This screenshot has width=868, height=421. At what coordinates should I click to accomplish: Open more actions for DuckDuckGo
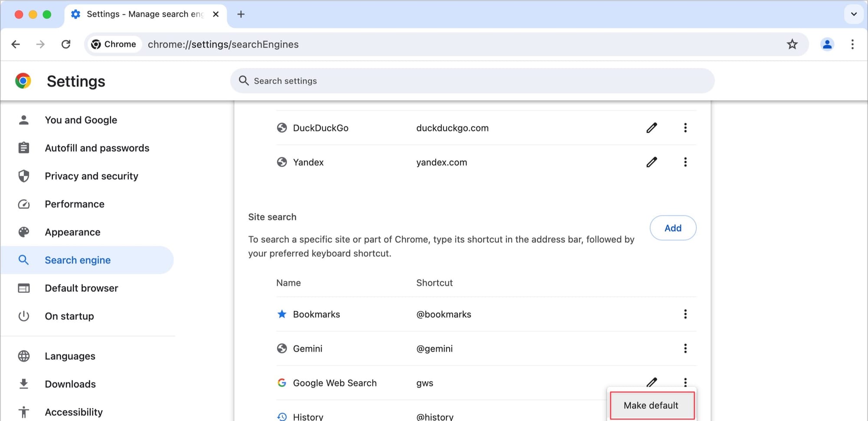tap(685, 128)
